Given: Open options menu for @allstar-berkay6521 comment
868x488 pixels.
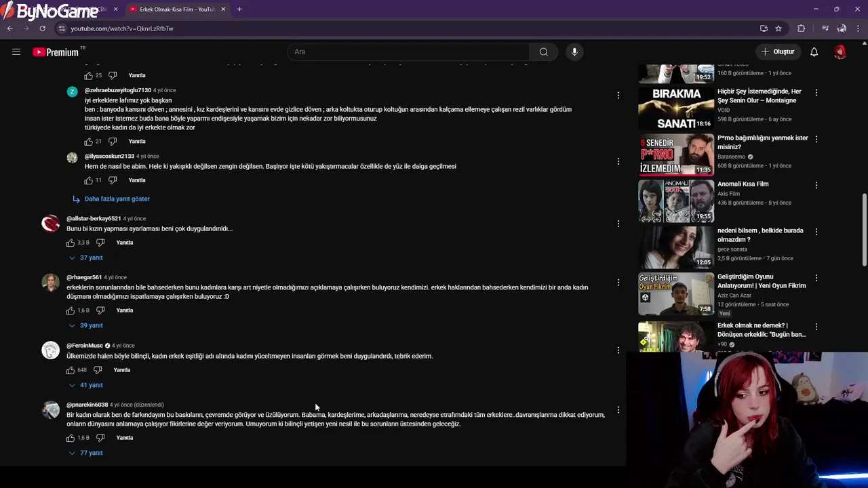Looking at the screenshot, I should coord(618,224).
